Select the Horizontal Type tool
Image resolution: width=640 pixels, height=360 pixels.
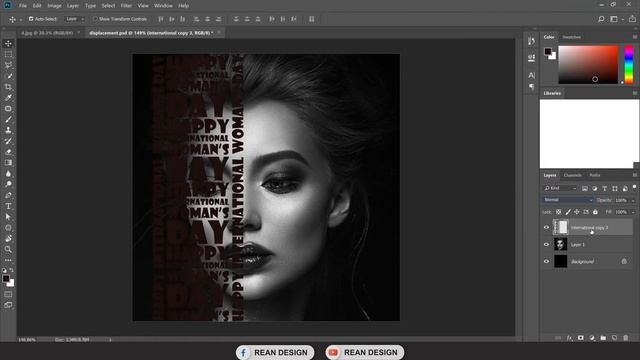[x=8, y=206]
